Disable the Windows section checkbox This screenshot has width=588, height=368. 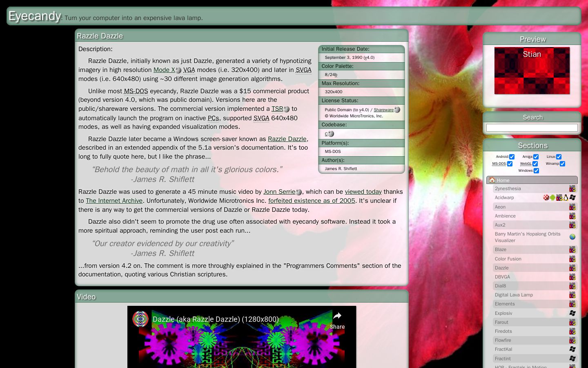click(x=536, y=171)
